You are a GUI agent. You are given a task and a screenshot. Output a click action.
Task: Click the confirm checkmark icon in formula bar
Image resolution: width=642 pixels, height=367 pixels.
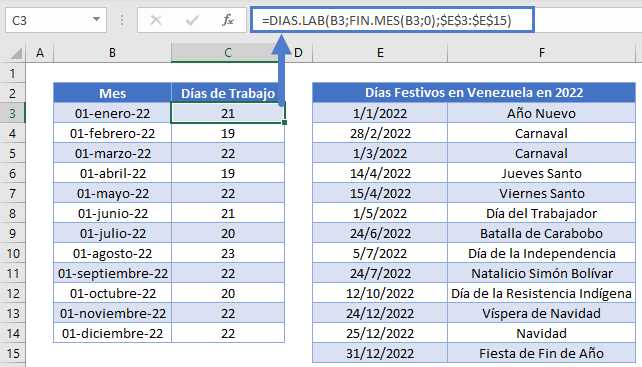tap(192, 20)
